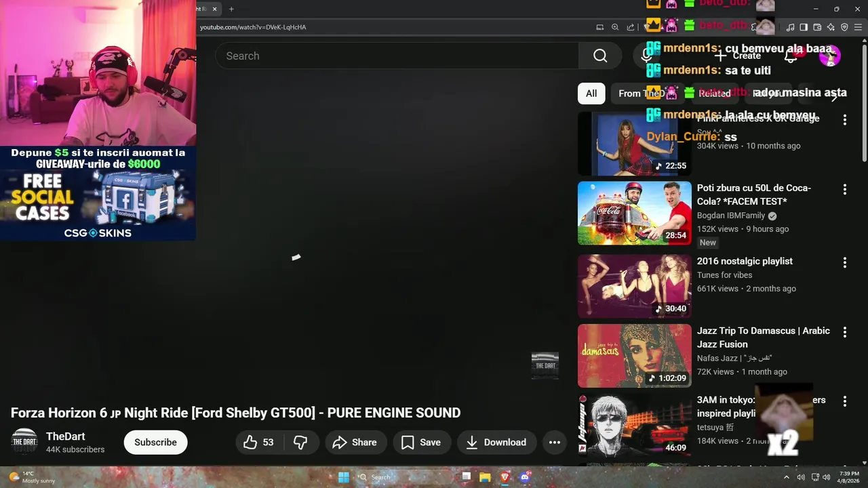This screenshot has height=488, width=868.
Task: Open options for PinkPantheress video
Action: [x=844, y=120]
